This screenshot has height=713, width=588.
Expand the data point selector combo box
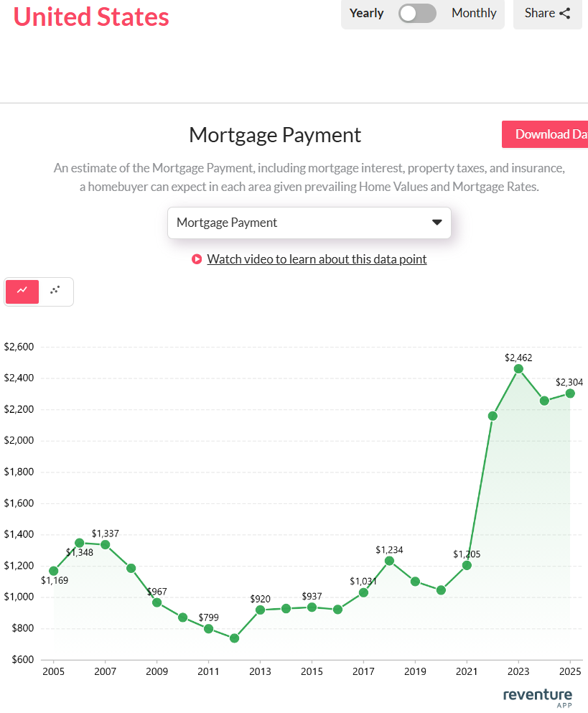309,223
